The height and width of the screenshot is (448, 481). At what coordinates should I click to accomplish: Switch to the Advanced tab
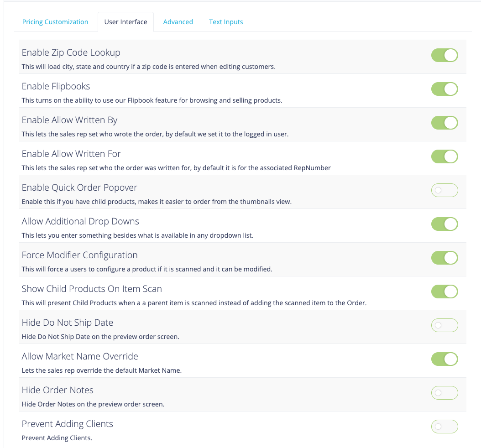tap(178, 22)
